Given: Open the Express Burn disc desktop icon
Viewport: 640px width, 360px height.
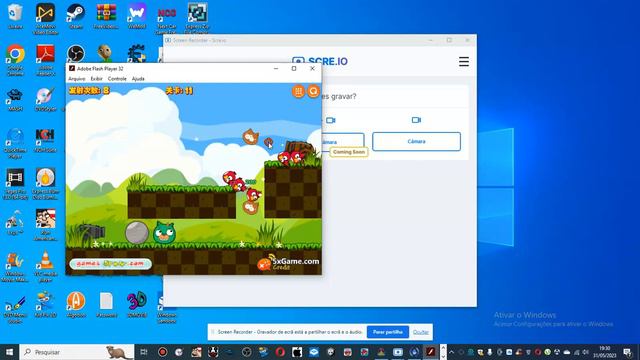Looking at the screenshot, I should click(x=45, y=184).
